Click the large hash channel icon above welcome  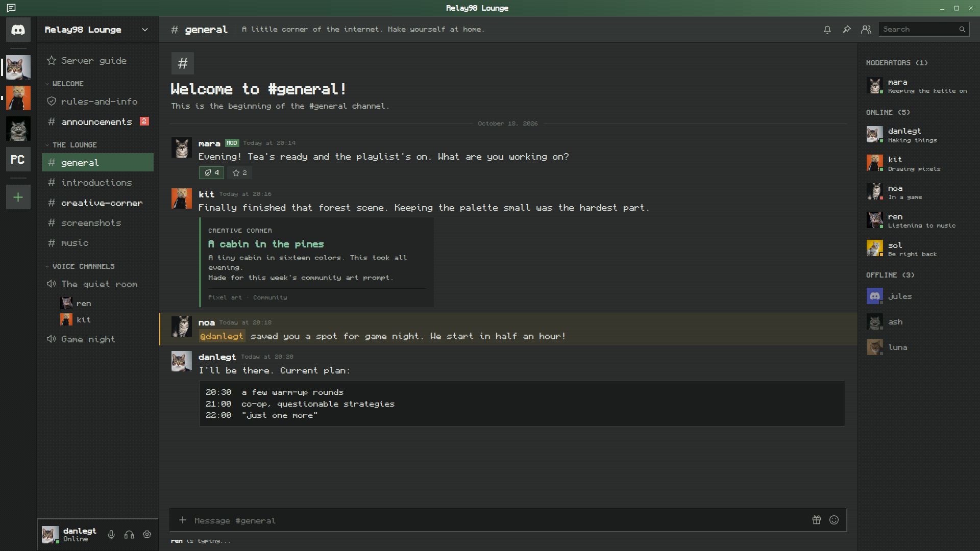182,63
